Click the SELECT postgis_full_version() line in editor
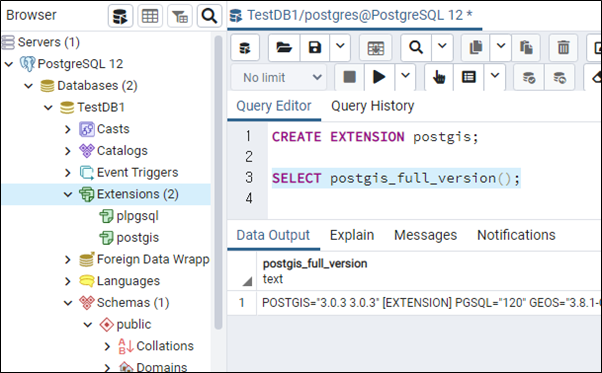602x373 pixels. [396, 178]
